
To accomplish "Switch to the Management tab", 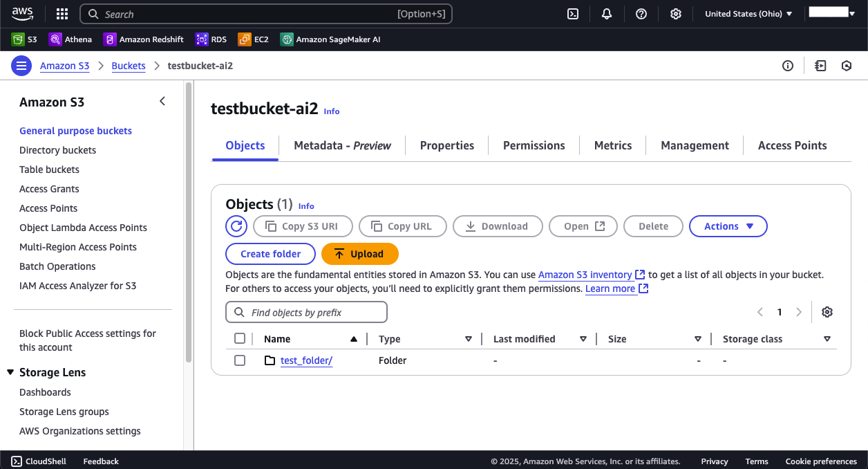I will pyautogui.click(x=695, y=145).
